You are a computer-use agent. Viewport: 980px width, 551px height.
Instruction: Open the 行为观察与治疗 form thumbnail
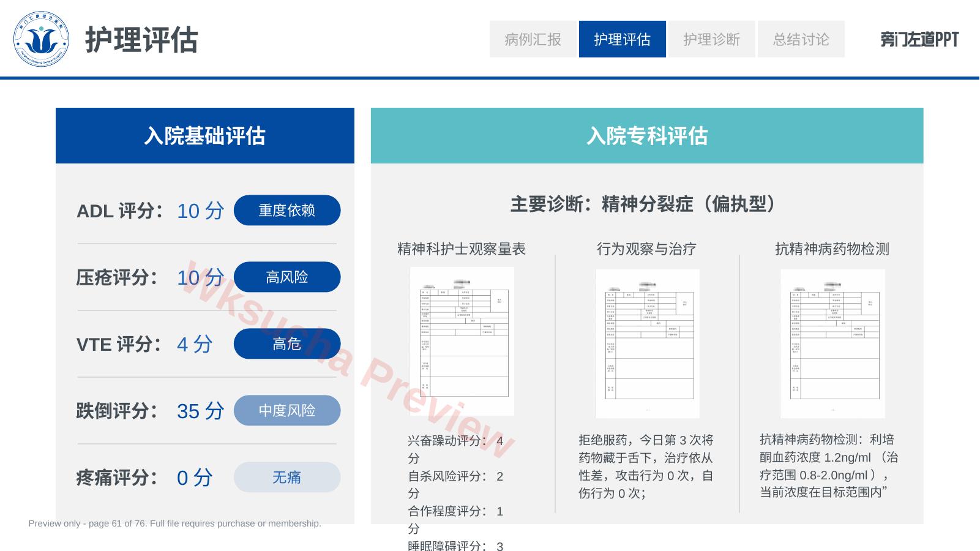pyautogui.click(x=647, y=343)
